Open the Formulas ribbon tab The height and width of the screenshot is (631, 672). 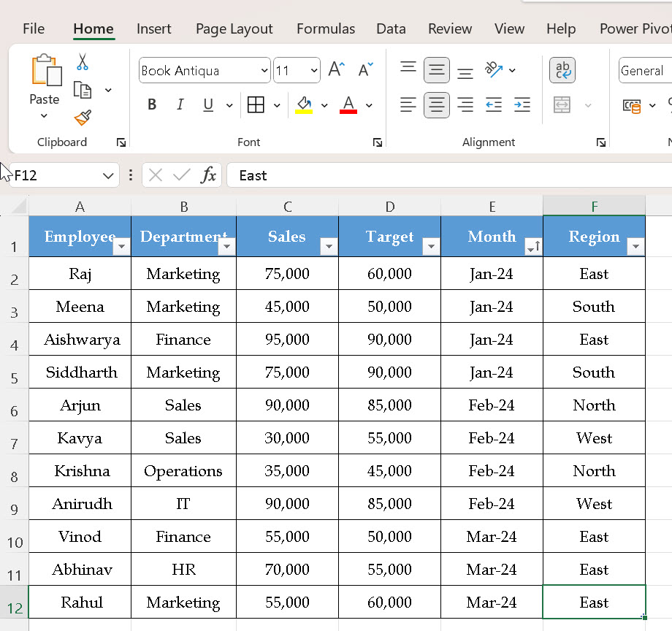pos(325,28)
